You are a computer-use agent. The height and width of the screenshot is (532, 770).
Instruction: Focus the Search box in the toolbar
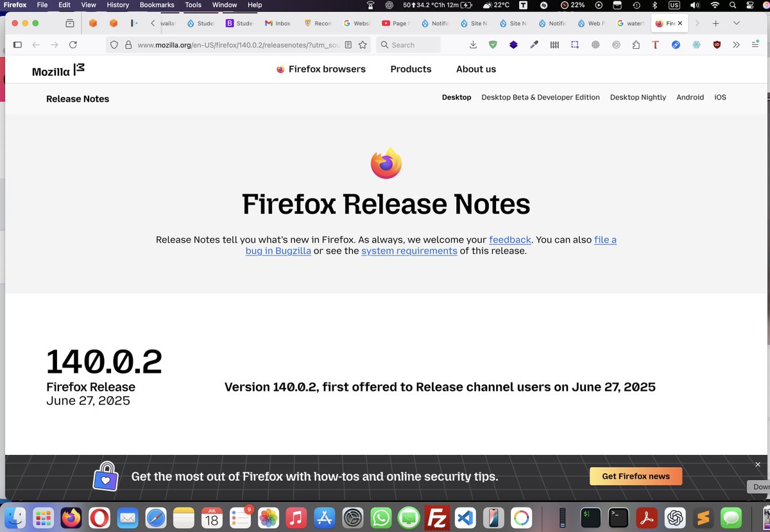click(408, 45)
